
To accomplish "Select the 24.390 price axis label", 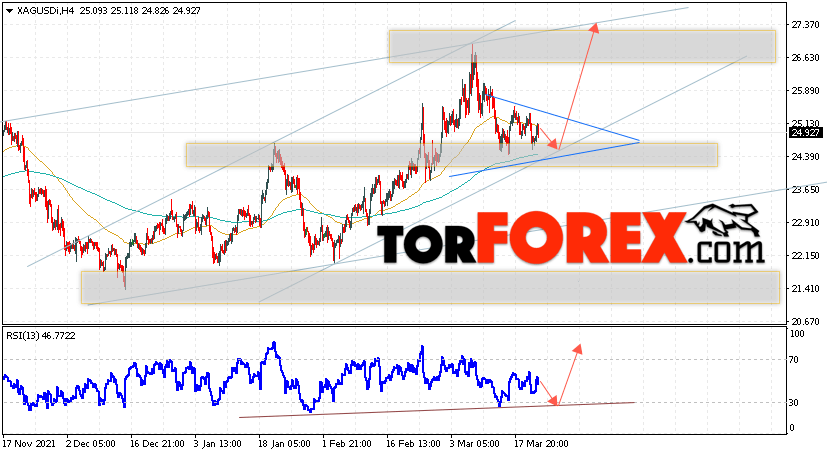I will pos(805,157).
